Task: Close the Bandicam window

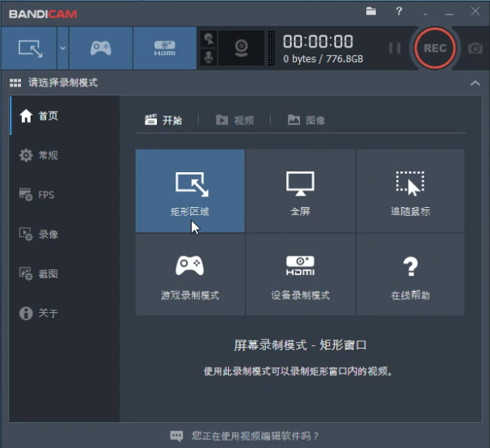Action: tap(475, 11)
